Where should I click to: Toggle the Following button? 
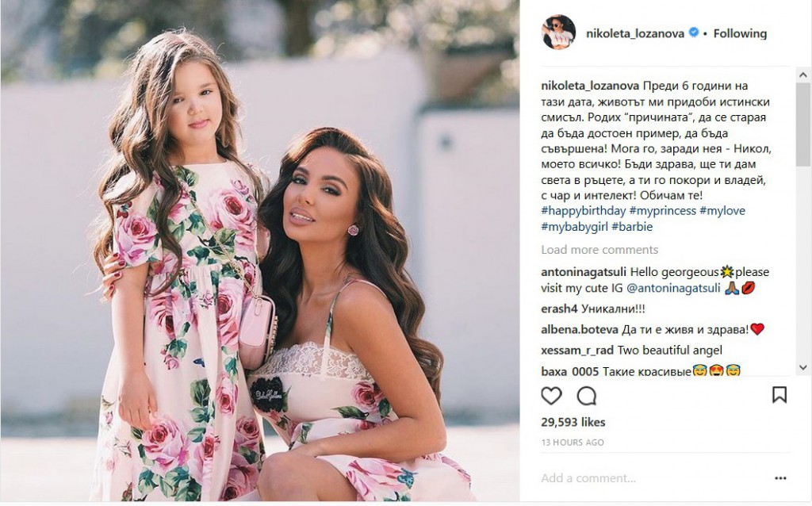(740, 33)
